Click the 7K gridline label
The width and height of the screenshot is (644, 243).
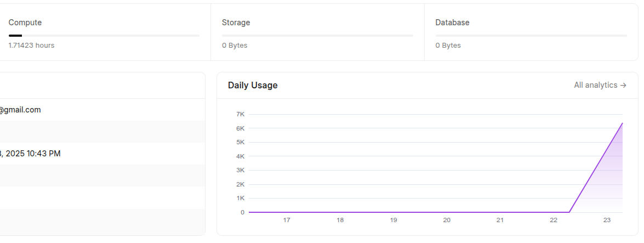[240, 114]
